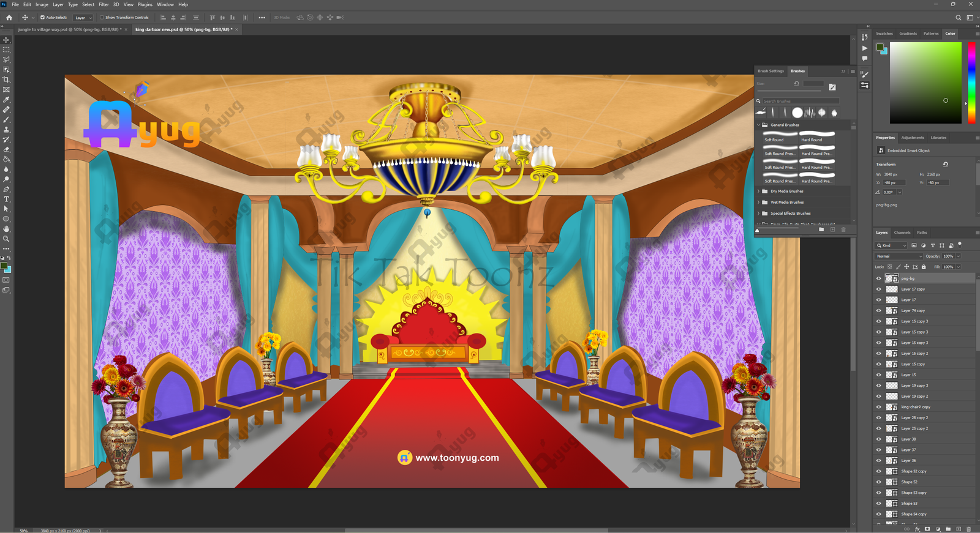The height and width of the screenshot is (533, 980).
Task: Click the Home icon in options bar
Action: tap(9, 18)
